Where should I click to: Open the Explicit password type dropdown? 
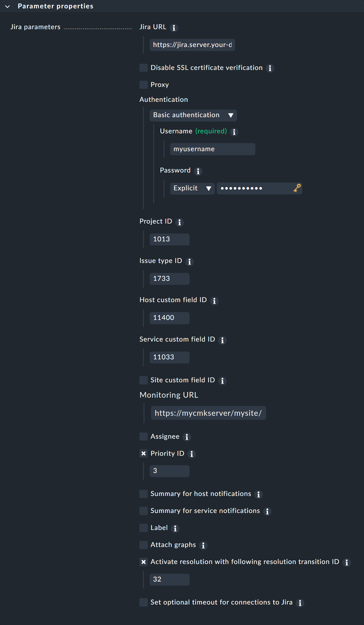click(x=192, y=188)
